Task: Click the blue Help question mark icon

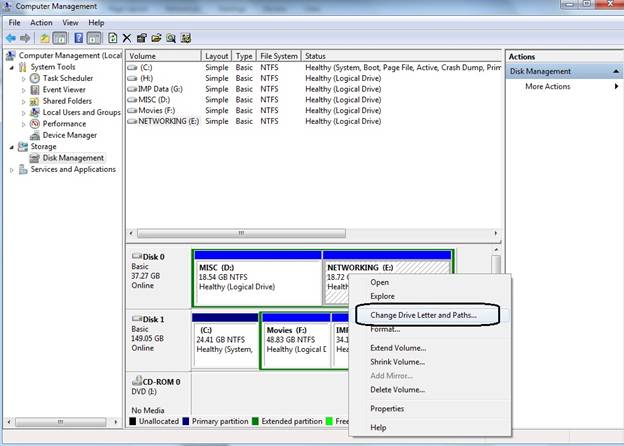Action: click(x=79, y=38)
